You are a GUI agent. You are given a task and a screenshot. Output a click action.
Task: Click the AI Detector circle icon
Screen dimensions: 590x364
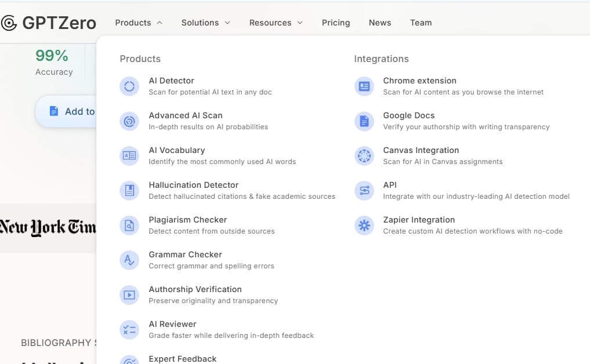[129, 86]
